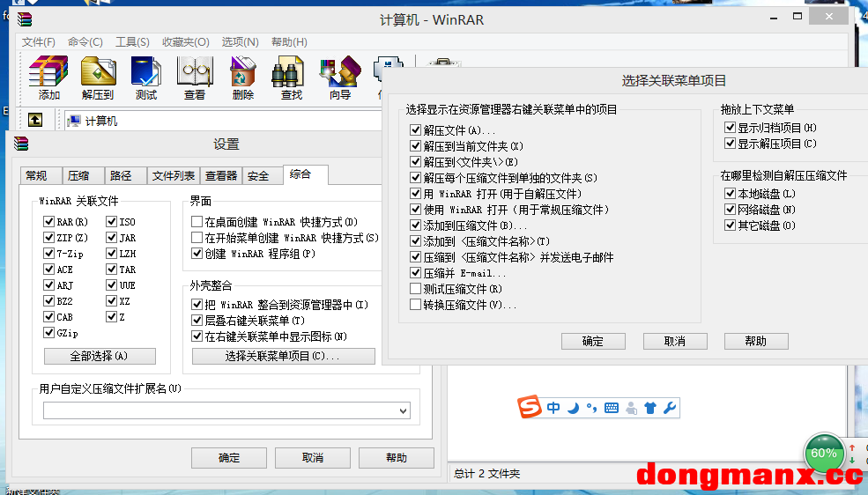Uncheck the ISO file association checkbox
The image size is (868, 495).
(x=112, y=222)
